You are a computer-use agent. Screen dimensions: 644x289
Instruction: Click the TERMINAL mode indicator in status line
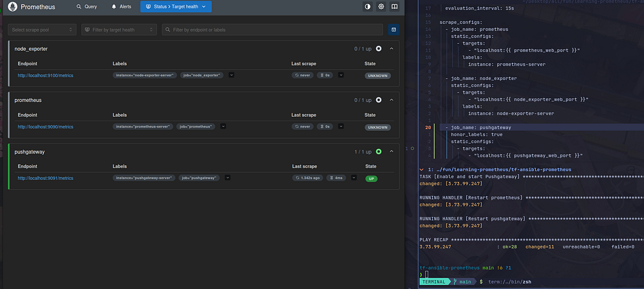435,282
